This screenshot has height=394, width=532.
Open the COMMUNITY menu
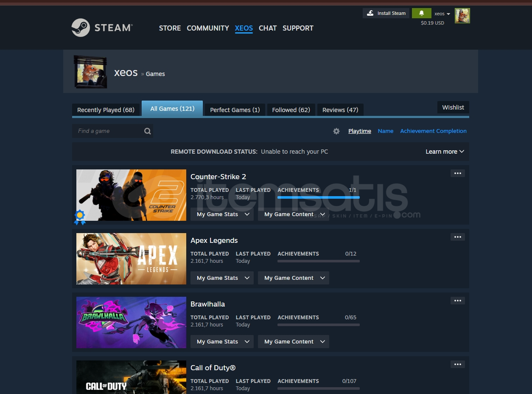coord(208,28)
